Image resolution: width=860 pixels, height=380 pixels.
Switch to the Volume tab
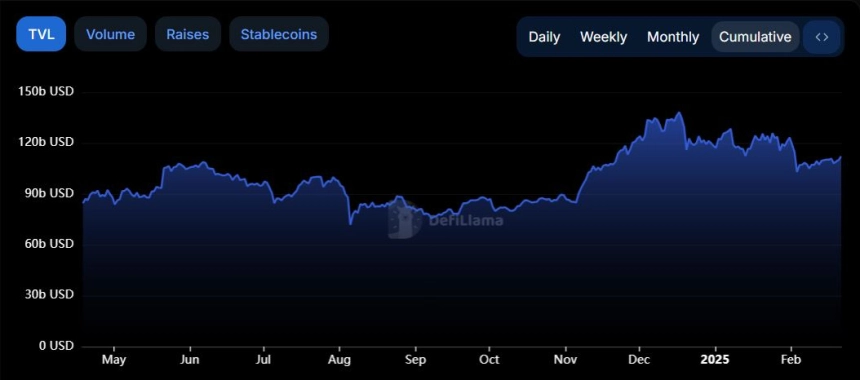point(110,34)
